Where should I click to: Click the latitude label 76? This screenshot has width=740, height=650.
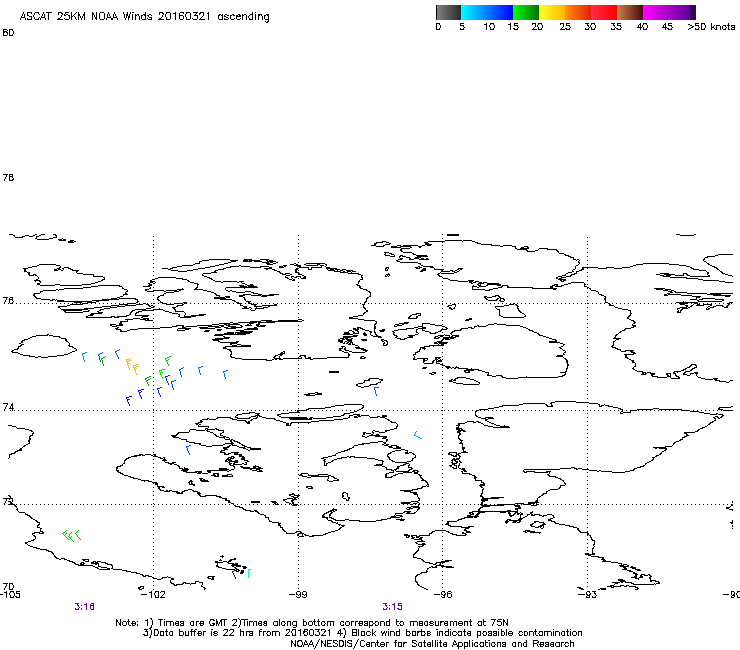pyautogui.click(x=8, y=301)
